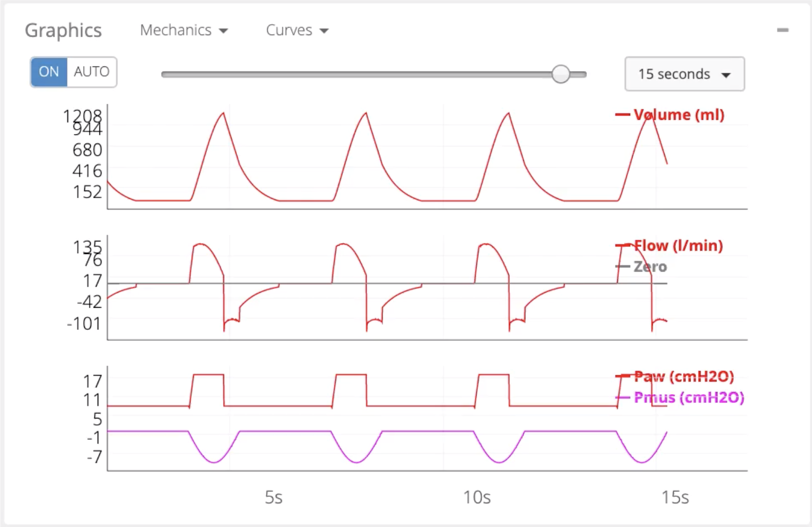Toggle the Paw (cmH2O) legend entry
812x527 pixels.
point(675,376)
